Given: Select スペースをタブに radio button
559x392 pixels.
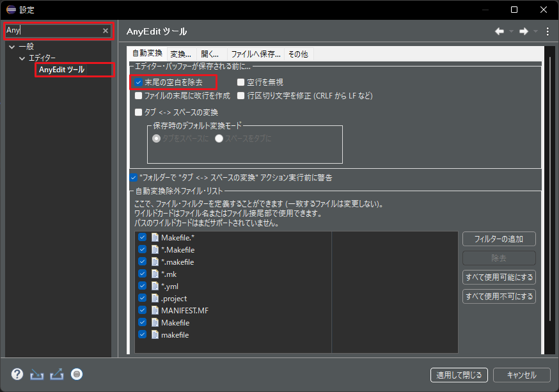Looking at the screenshot, I should (219, 138).
